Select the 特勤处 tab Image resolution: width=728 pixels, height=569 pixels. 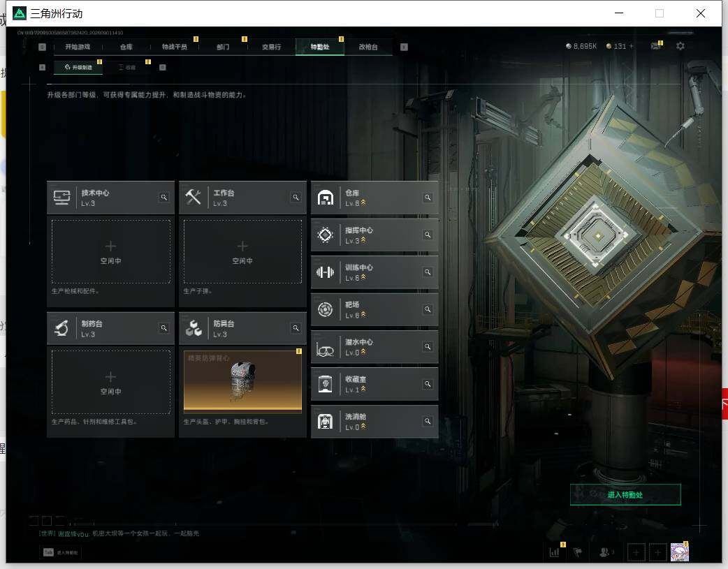click(320, 47)
